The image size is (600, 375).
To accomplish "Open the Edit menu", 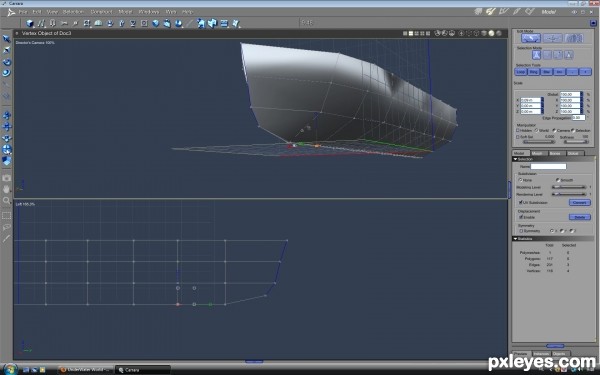I will coord(37,12).
